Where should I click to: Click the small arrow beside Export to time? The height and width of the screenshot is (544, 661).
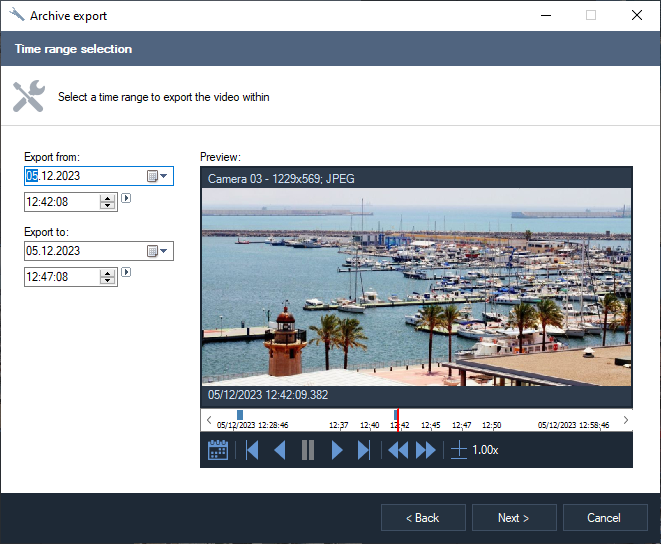[126, 272]
